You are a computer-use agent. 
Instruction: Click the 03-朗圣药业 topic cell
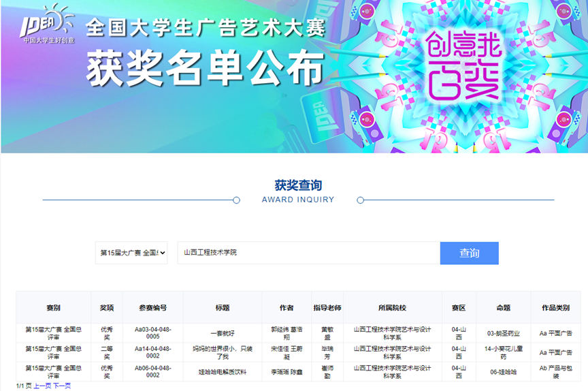click(504, 334)
